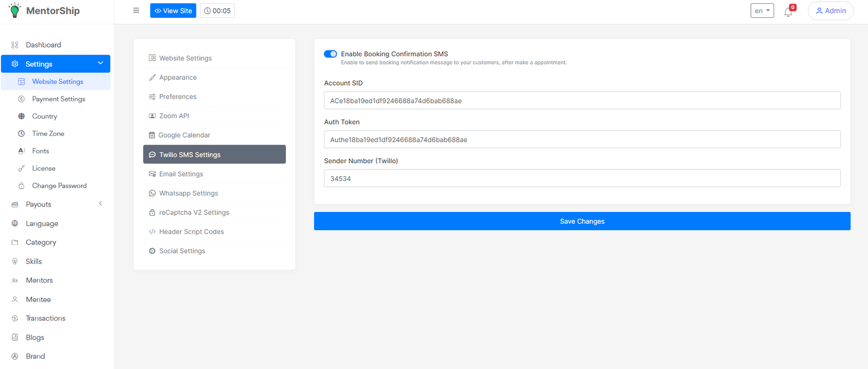Click the Dashboard grid icon in sidebar

pos(15,45)
